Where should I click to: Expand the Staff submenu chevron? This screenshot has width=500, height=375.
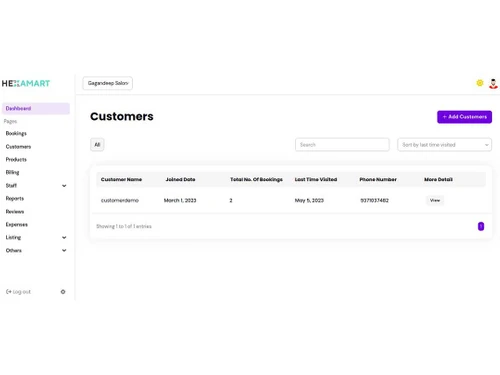(x=64, y=186)
